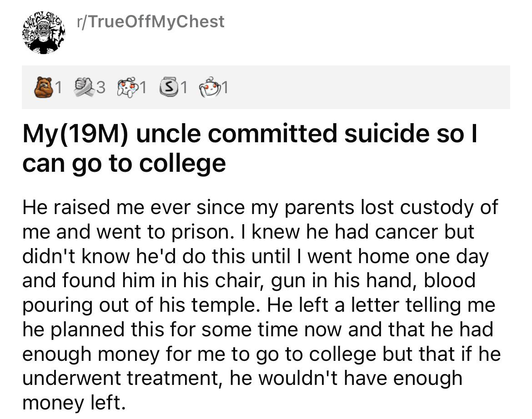Viewport: 532px width, 419px height.
Task: Open the post titled "My(19M) uncle committed suicide"
Action: [250, 135]
